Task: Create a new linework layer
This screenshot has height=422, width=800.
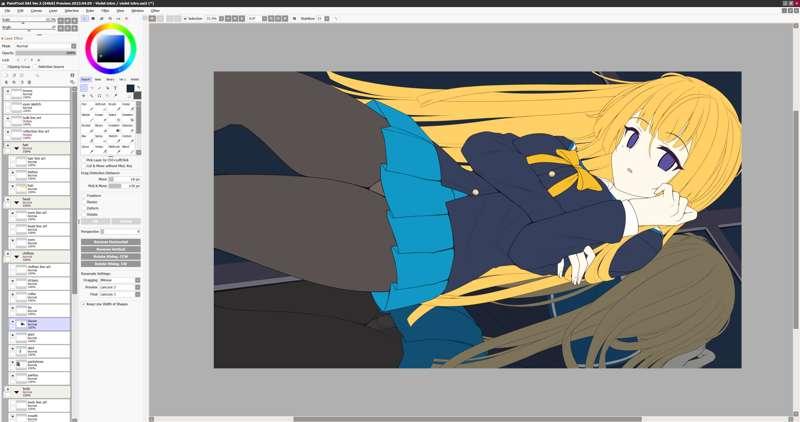Action: tap(14, 75)
